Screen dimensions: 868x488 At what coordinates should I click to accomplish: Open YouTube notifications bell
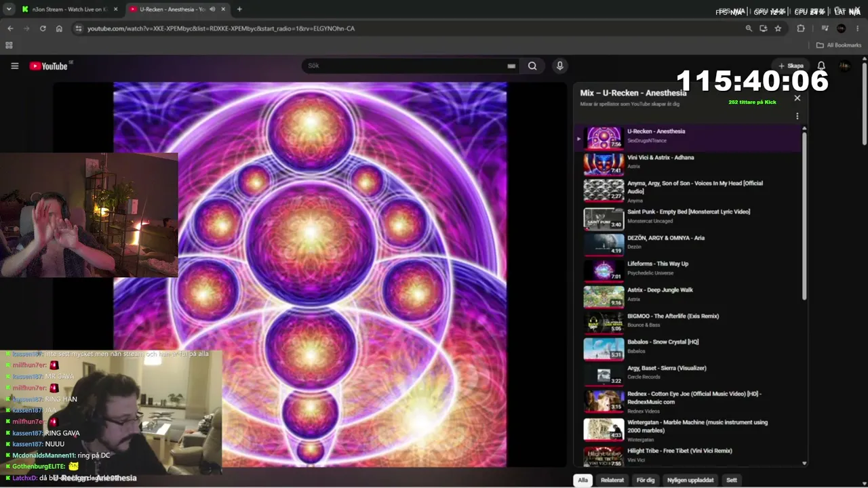point(821,66)
